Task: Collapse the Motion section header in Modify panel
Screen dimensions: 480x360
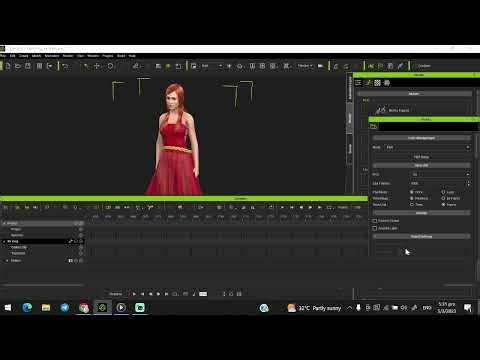Action: [414, 94]
